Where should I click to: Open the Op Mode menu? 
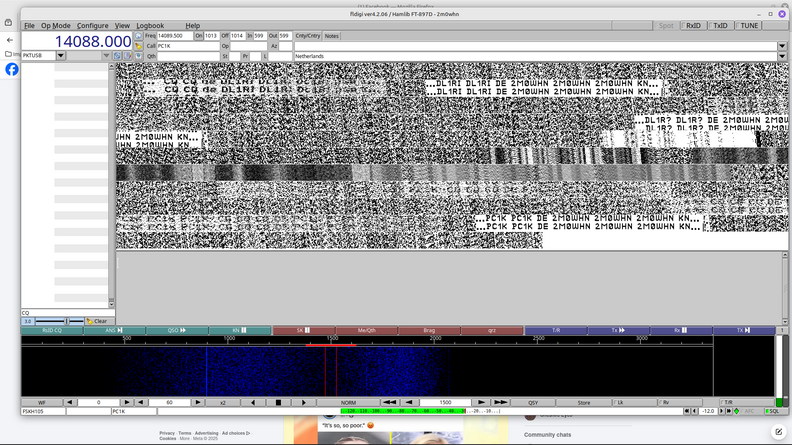56,26
